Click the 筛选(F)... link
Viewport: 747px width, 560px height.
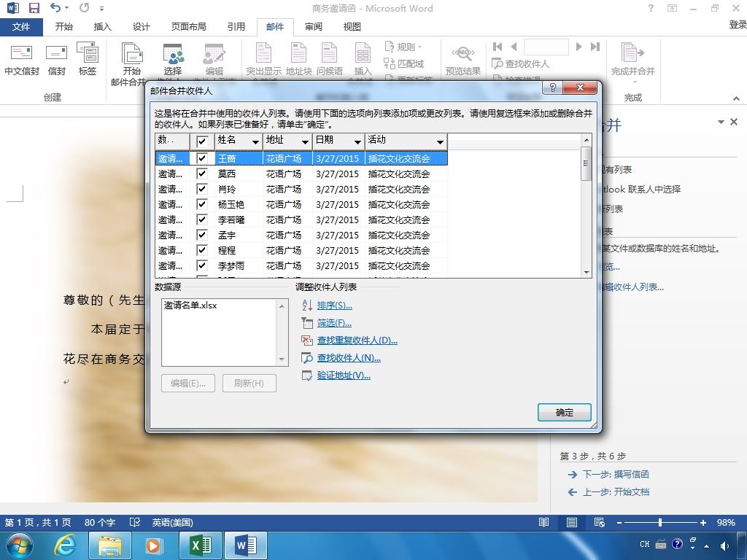tap(334, 323)
